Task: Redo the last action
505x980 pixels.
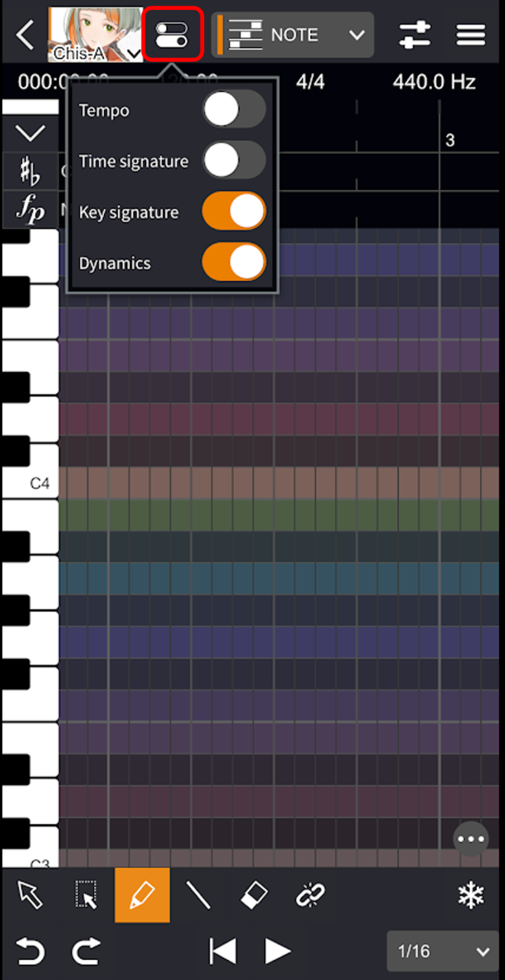Action: coord(86,952)
